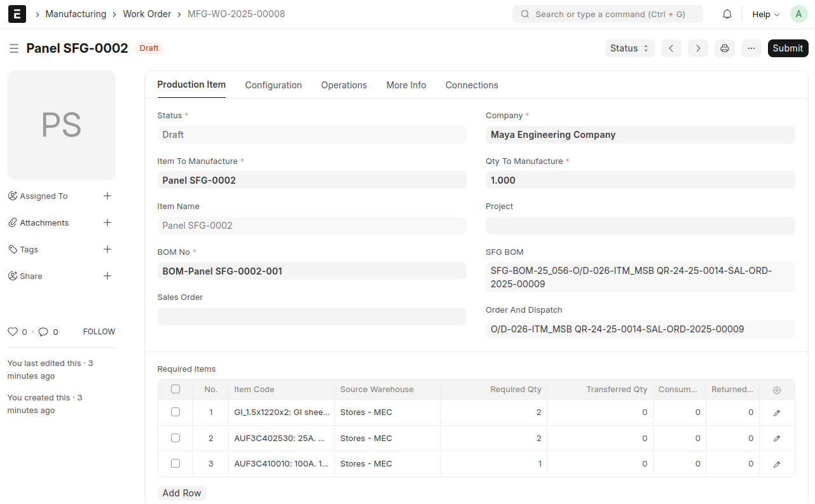Add an assignee with plus icon
This screenshot has height=504, width=815.
coord(107,196)
